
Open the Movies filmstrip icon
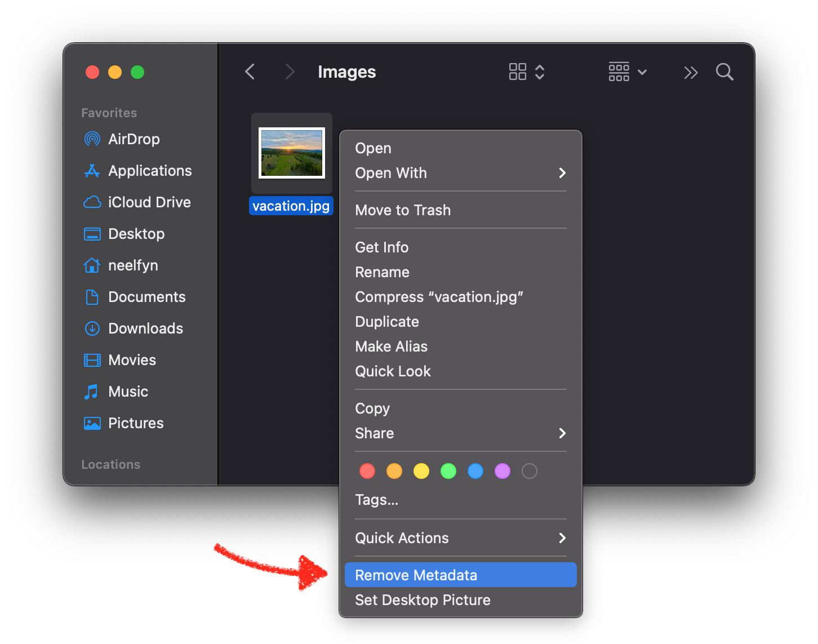pos(92,360)
